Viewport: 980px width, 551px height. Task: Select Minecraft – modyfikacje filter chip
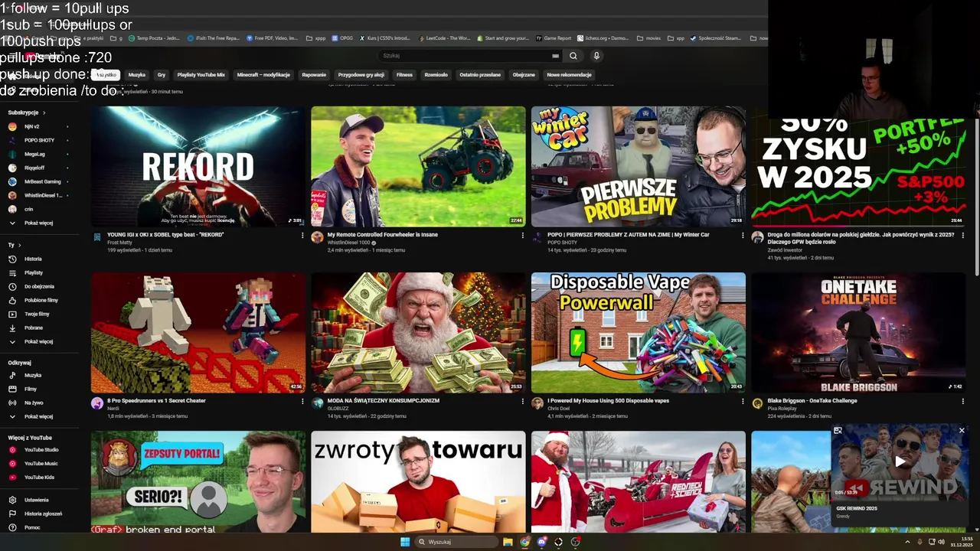point(263,75)
